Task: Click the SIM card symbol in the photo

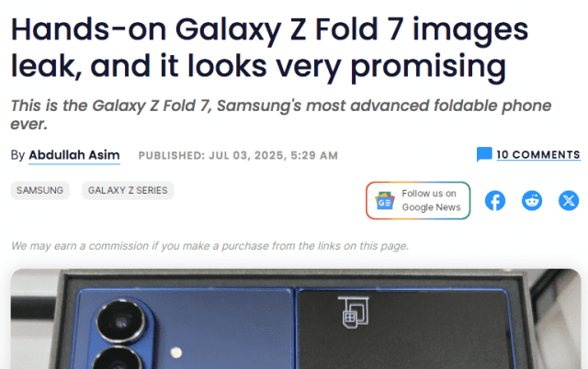Action: point(354,312)
